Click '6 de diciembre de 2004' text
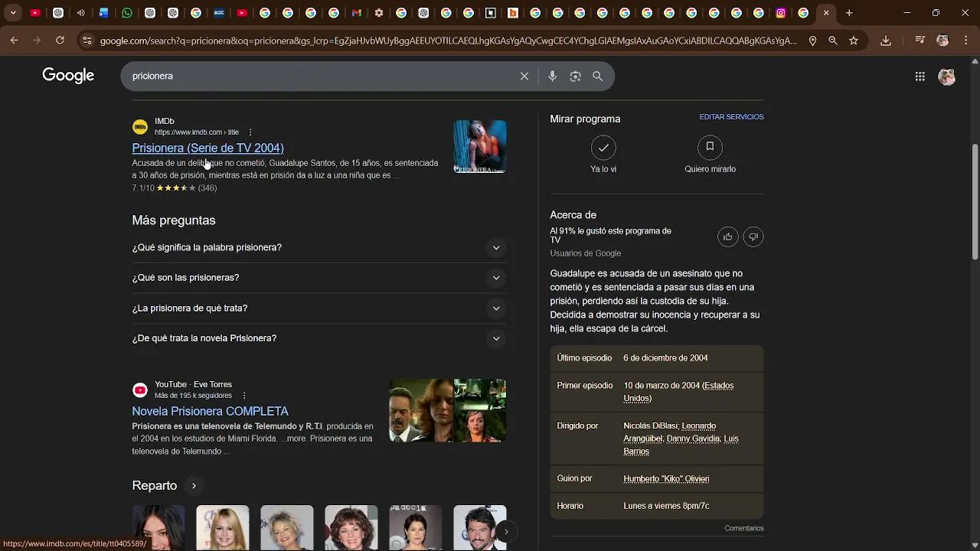 pyautogui.click(x=665, y=358)
